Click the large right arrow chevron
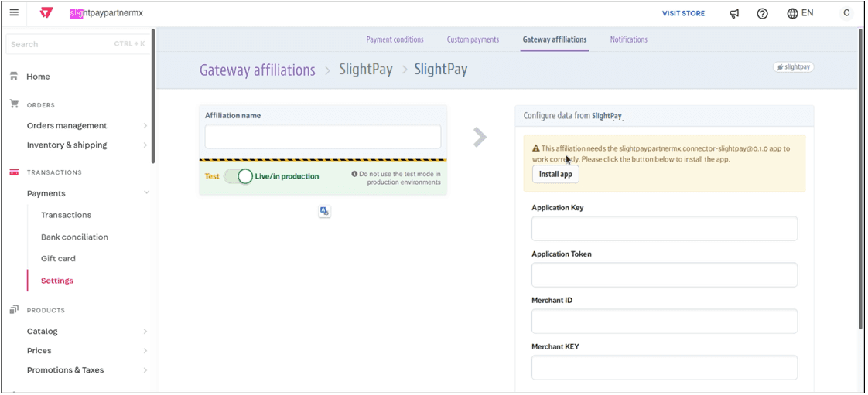The height and width of the screenshot is (395, 868). pos(480,137)
